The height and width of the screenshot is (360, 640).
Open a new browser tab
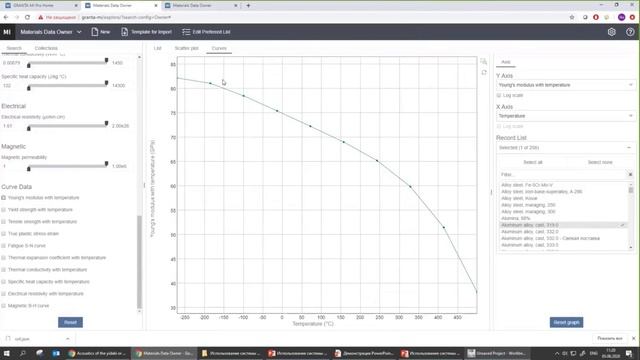pos(248,6)
